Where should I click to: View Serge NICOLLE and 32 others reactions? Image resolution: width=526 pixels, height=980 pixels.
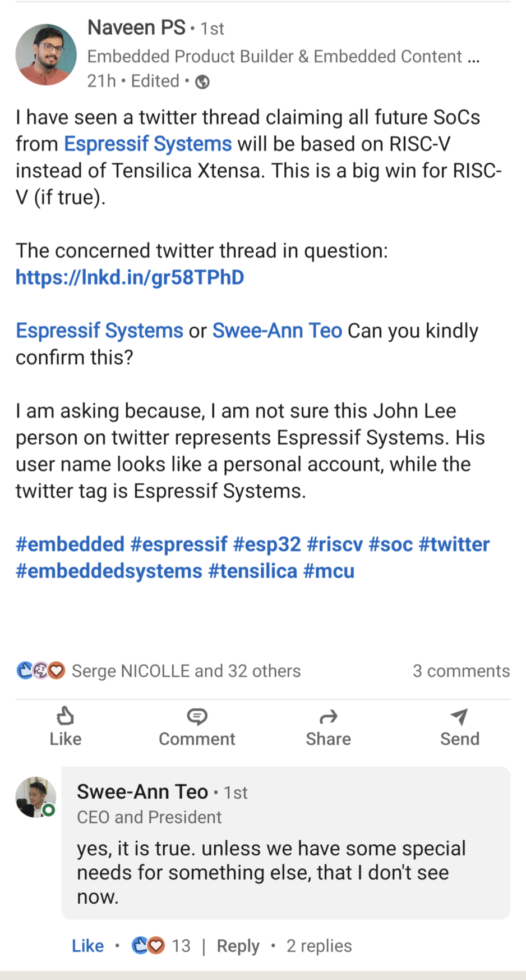click(x=186, y=671)
